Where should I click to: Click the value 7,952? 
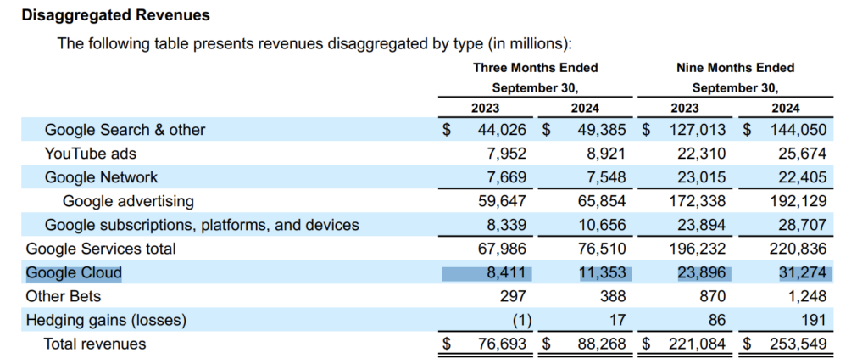(x=507, y=154)
